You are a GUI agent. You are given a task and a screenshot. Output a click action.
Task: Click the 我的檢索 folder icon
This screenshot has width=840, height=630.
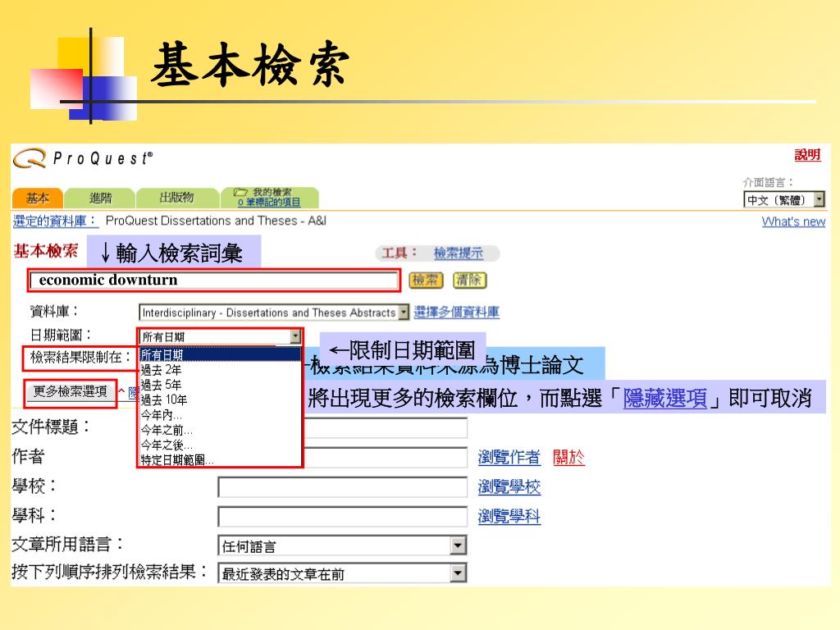click(x=240, y=192)
